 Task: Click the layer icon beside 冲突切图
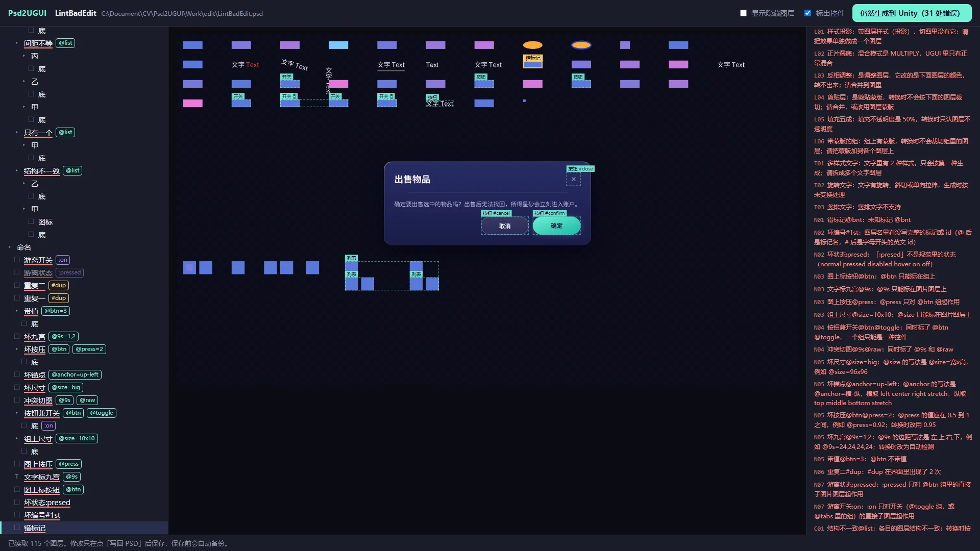(x=17, y=400)
